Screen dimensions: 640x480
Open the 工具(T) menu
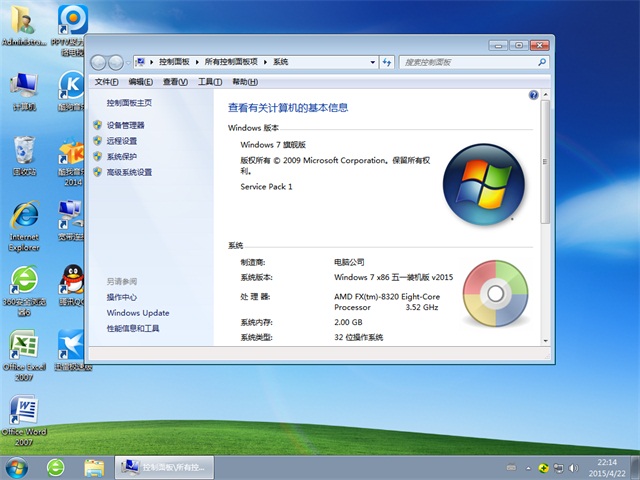click(210, 82)
